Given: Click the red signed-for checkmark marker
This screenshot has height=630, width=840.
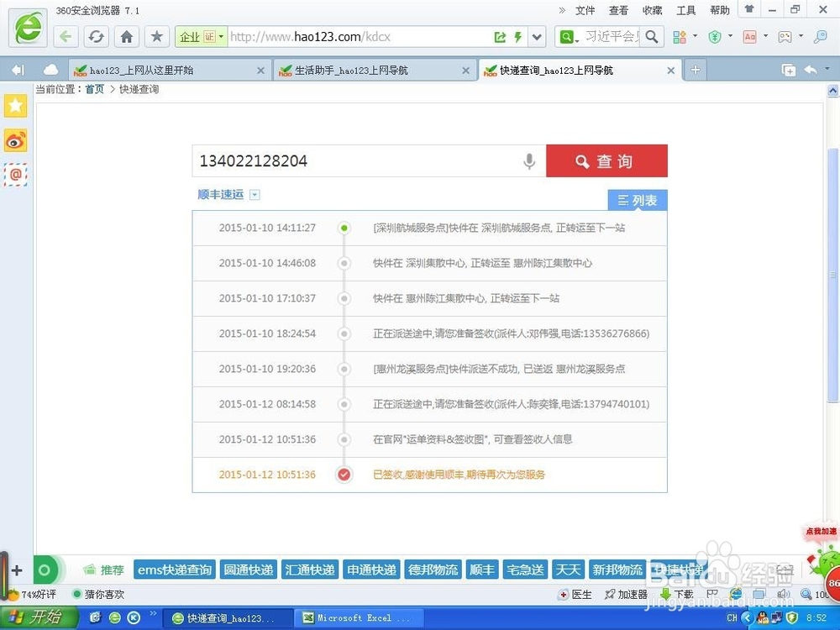Looking at the screenshot, I should (x=344, y=475).
